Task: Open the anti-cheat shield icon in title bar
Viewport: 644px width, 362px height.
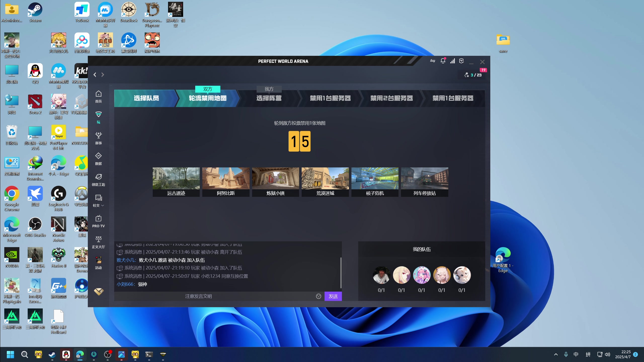Action: click(462, 61)
